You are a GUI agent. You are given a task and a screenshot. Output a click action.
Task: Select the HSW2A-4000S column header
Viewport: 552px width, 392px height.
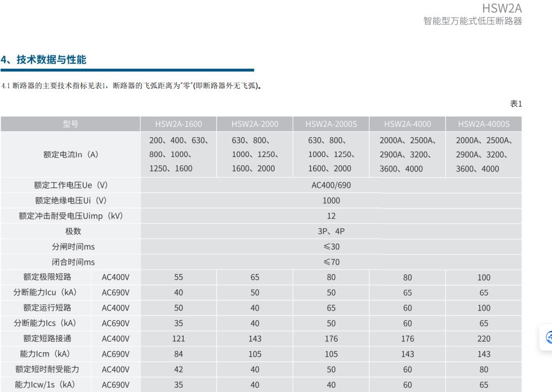(x=484, y=124)
